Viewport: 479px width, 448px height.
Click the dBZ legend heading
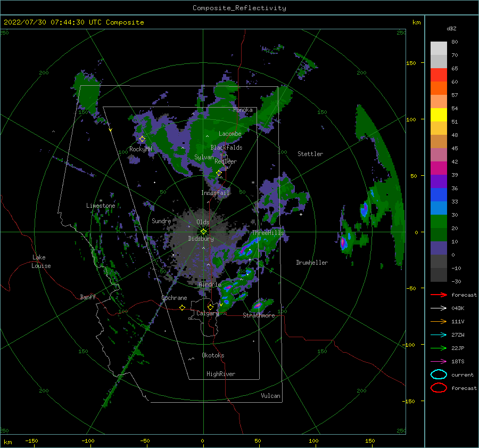click(x=451, y=28)
